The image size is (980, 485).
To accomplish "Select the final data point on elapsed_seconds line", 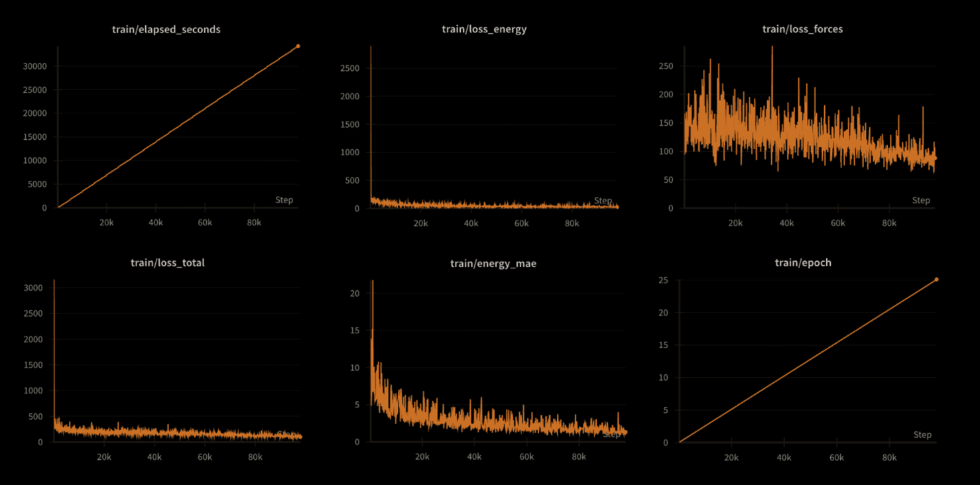I will point(298,46).
